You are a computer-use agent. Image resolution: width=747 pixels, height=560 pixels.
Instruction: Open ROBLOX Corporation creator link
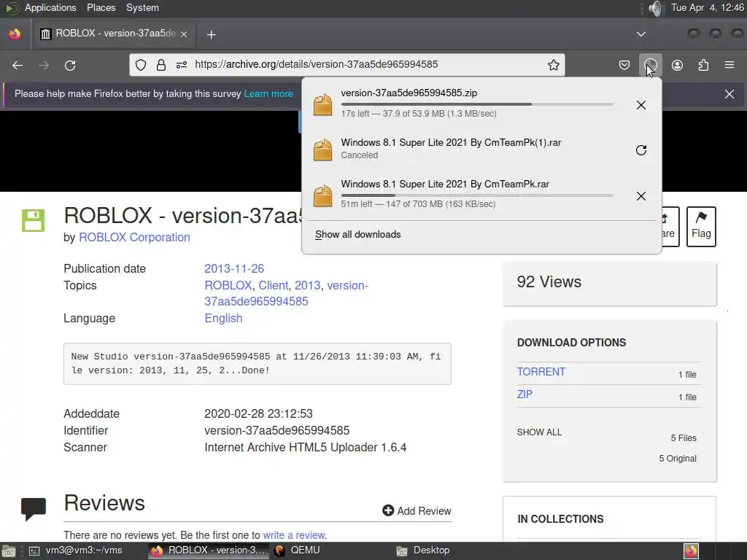[134, 237]
